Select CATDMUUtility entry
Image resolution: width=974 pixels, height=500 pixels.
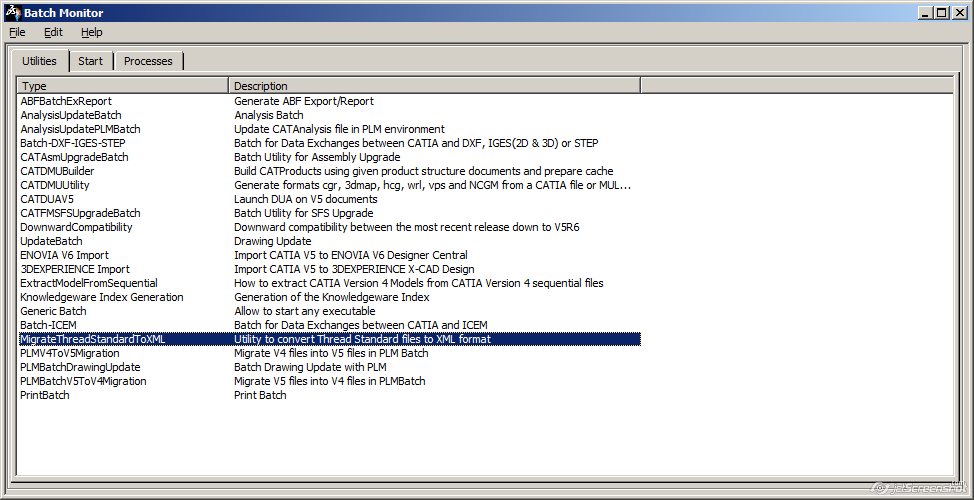tap(55, 185)
